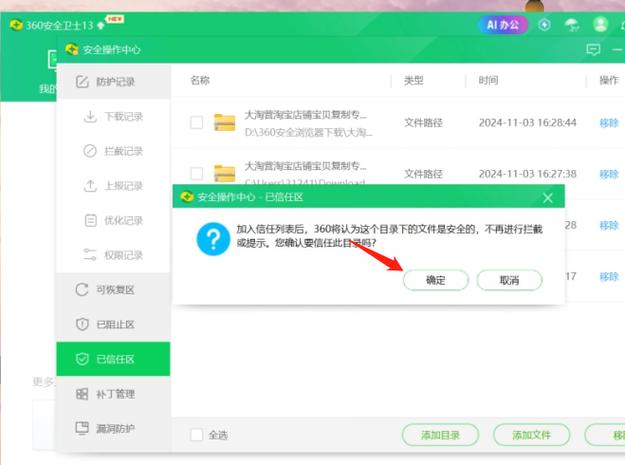Click 添加目录 button
Viewport: 625px width, 465px height.
tap(440, 435)
